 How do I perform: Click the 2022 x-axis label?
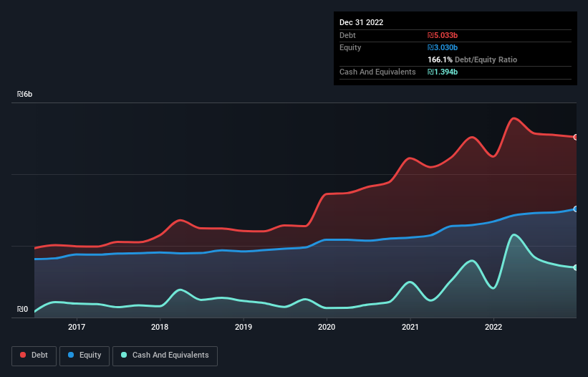[x=493, y=327]
